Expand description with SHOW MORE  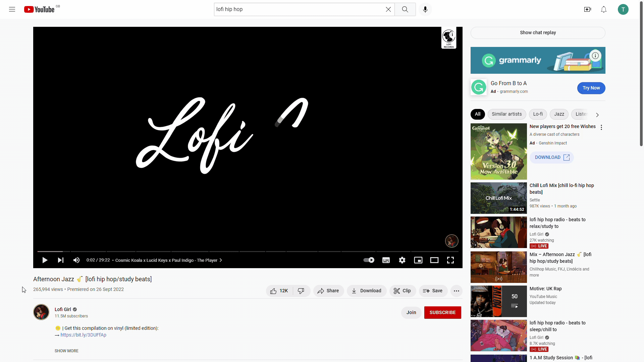pos(66,351)
